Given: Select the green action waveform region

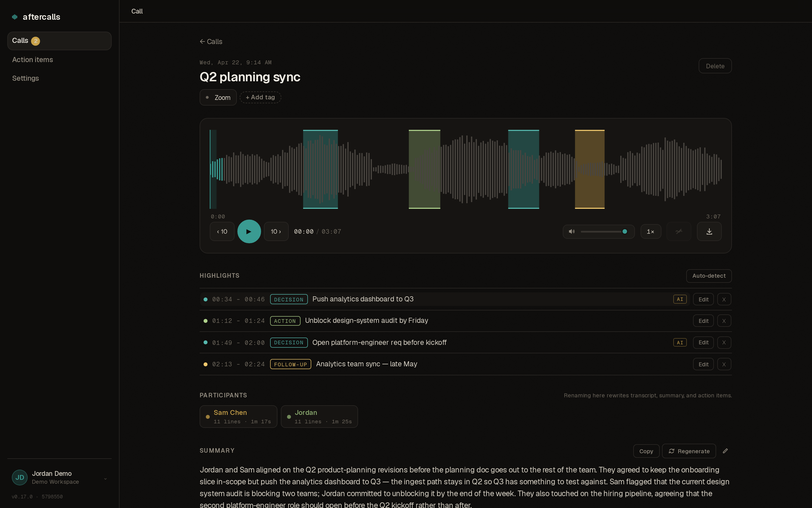Looking at the screenshot, I should [x=424, y=169].
